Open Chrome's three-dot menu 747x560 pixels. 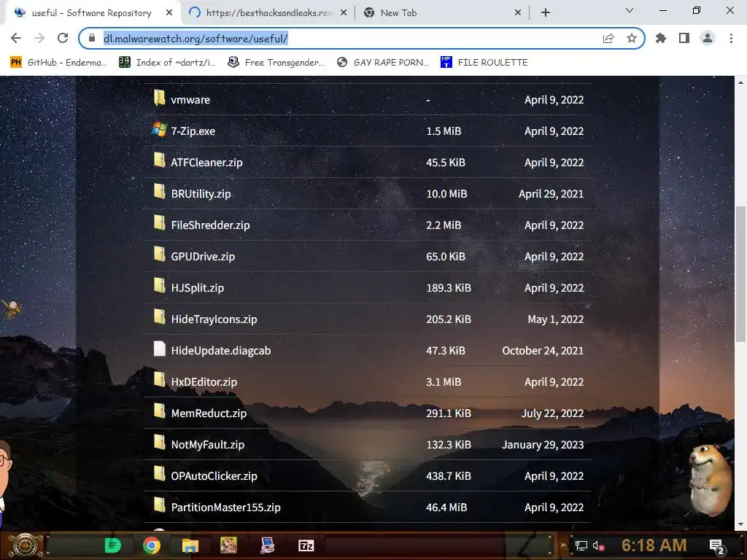(731, 38)
